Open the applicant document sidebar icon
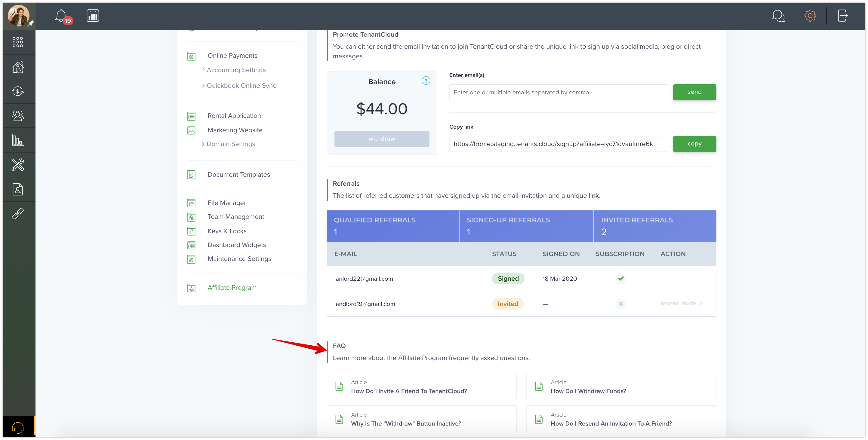Viewport: 868px width, 440px height. [x=17, y=189]
